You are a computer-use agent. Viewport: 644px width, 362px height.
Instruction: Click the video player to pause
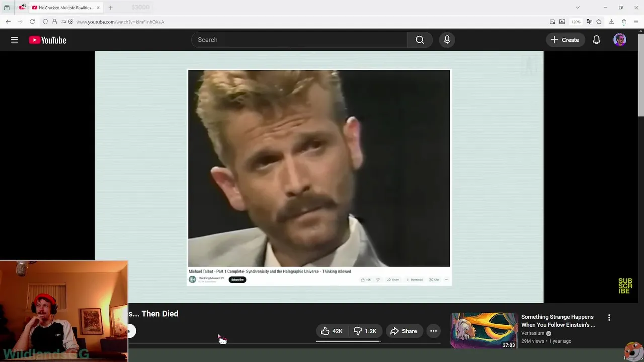319,177
